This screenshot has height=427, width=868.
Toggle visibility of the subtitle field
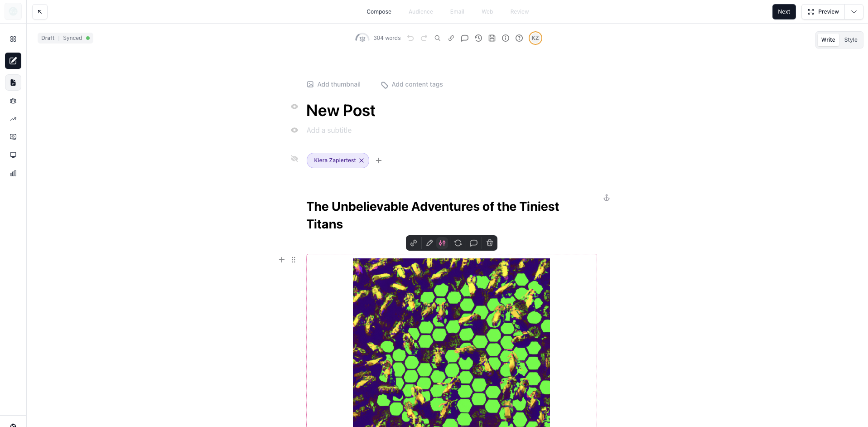pos(294,130)
